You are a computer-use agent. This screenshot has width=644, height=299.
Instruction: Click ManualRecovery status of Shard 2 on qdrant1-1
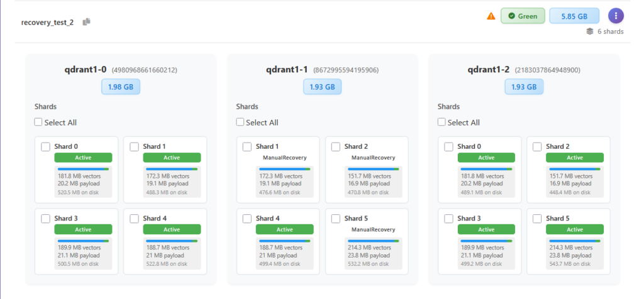[373, 158]
